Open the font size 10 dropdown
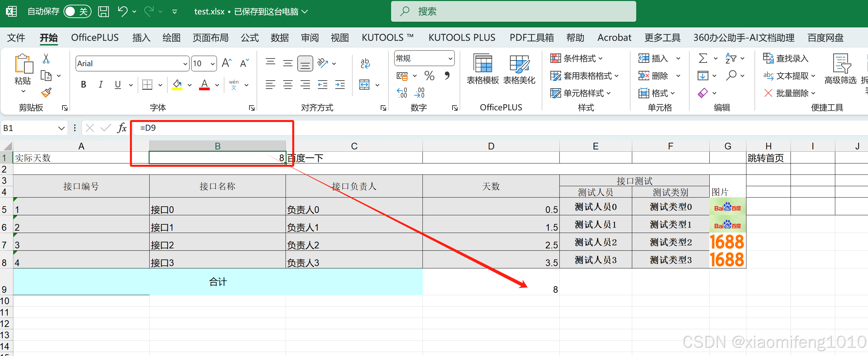Screen dimensions: 868x356 212,64
